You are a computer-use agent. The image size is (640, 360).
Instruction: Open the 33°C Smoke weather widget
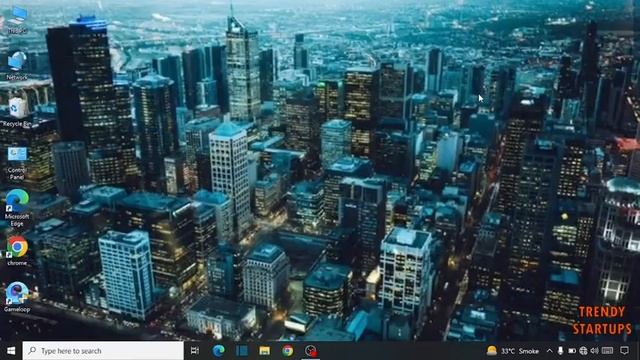513,351
